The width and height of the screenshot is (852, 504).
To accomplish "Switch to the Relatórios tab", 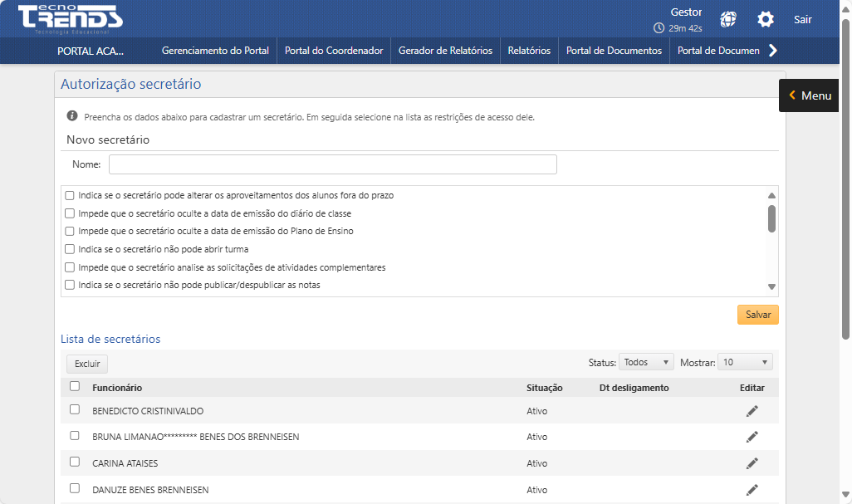I will point(529,50).
